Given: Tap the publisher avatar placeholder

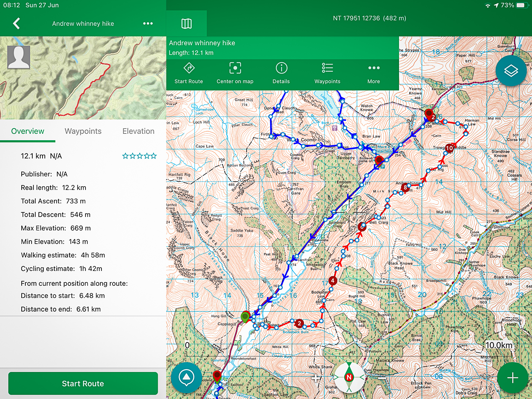Looking at the screenshot, I should coord(19,57).
